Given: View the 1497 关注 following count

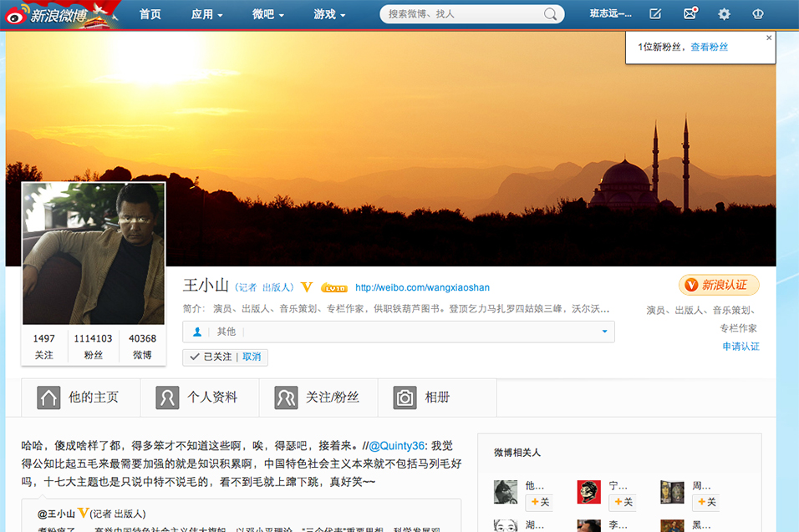Looking at the screenshot, I should click(43, 347).
